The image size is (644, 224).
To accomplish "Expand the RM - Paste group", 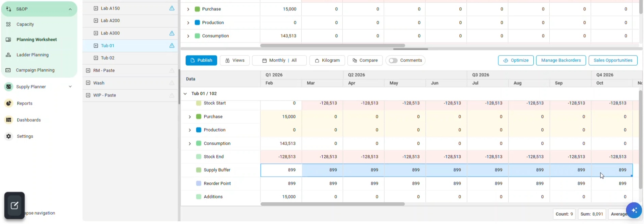I will (x=88, y=70).
